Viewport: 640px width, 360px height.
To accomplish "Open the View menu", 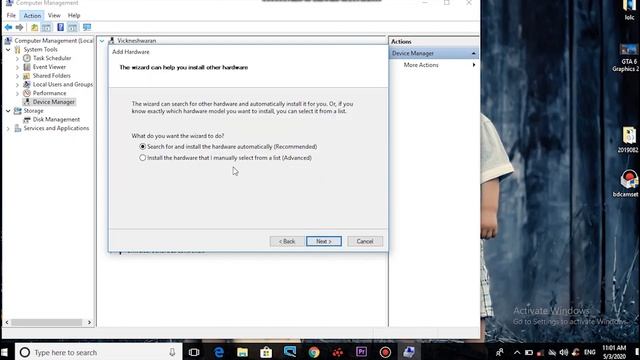I will (x=54, y=16).
